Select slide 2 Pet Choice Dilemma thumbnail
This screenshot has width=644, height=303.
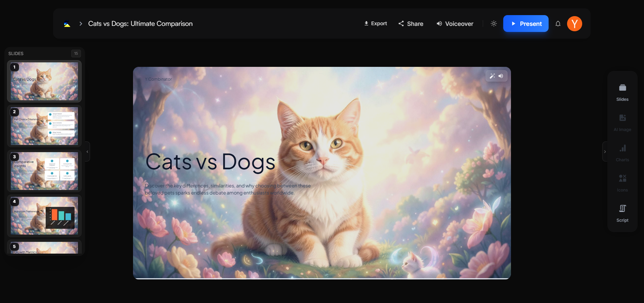pyautogui.click(x=44, y=126)
